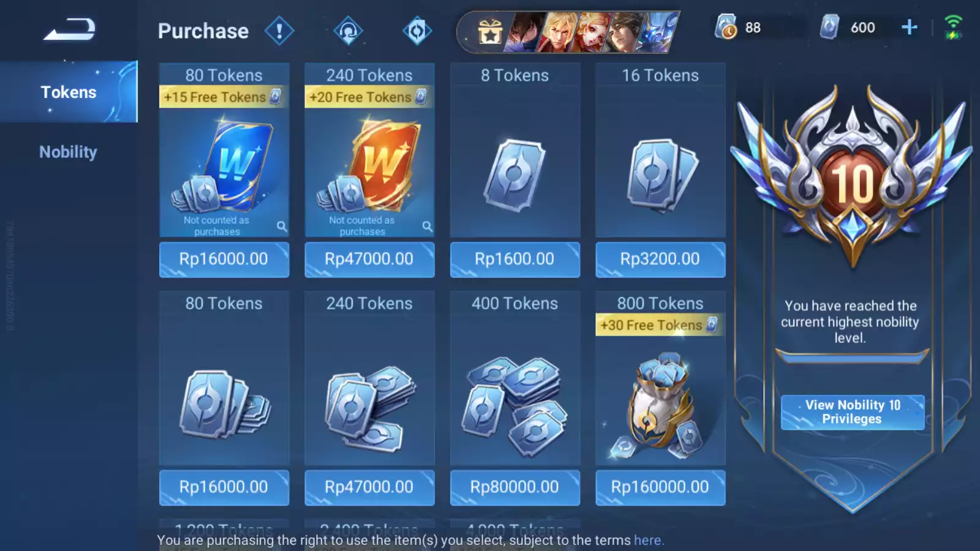This screenshot has height=551, width=980.
Task: Click the token diamond icon in header
Action: click(417, 31)
